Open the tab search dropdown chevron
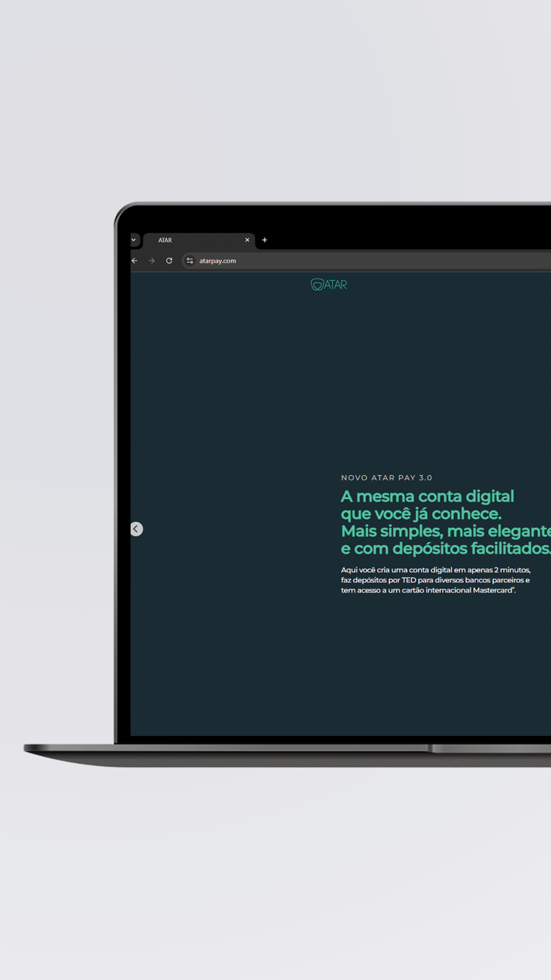The width and height of the screenshot is (551, 980). click(133, 240)
